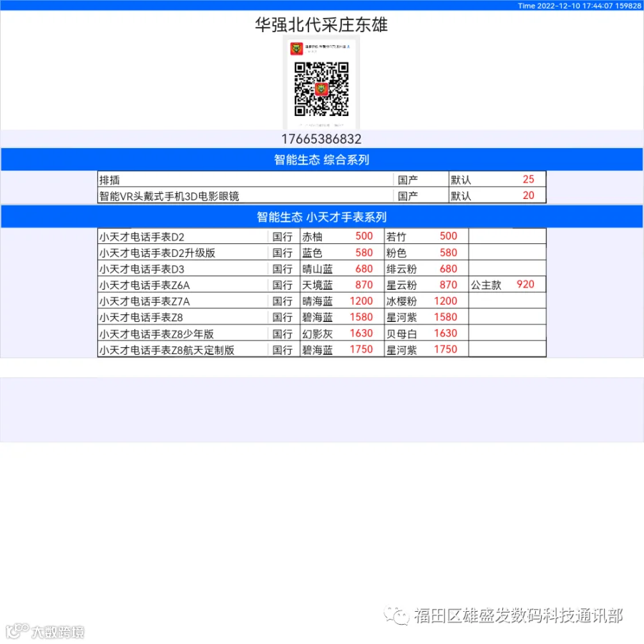Click 国行 in the D2 row
644x644 pixels.
tap(283, 237)
